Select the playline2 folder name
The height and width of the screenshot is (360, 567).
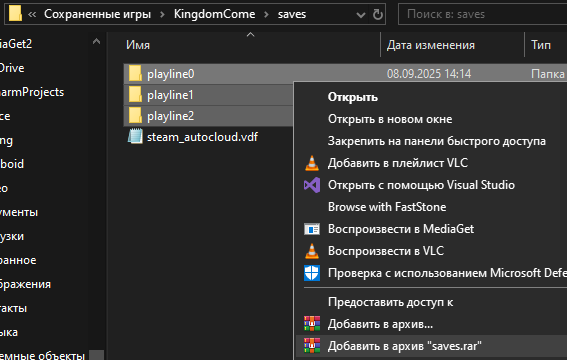tap(171, 116)
